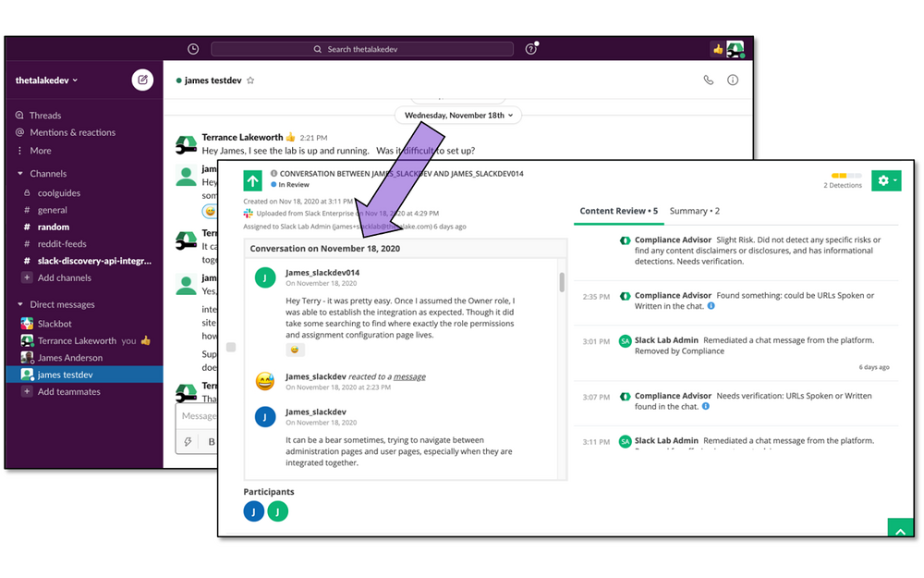Click the Search thetalakedev field
Image resolution: width=924 pixels, height=578 pixels.
click(x=362, y=49)
